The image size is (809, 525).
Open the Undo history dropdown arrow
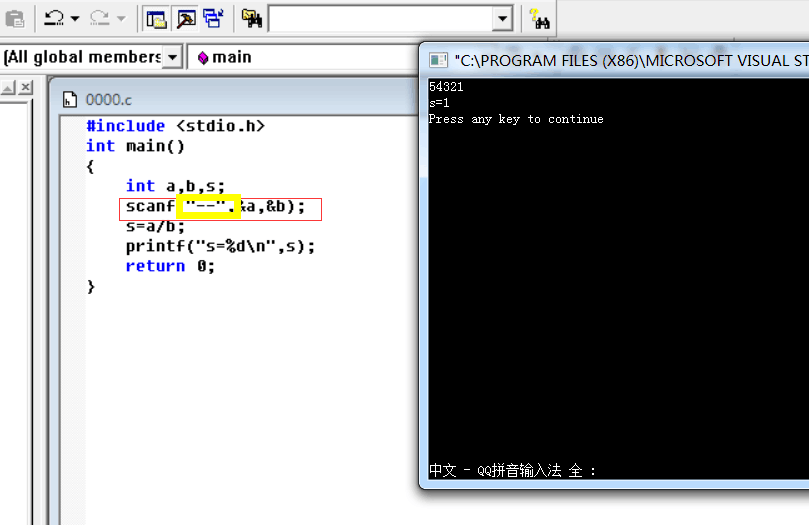75,19
